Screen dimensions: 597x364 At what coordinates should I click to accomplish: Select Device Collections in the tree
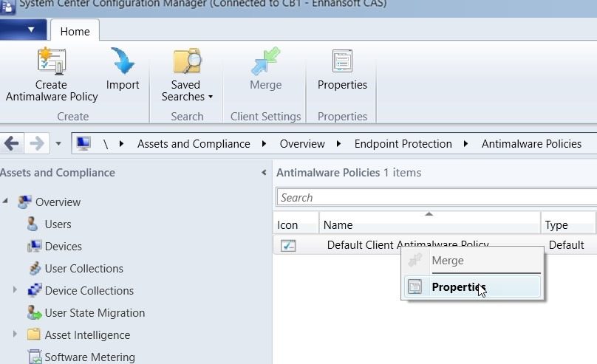(x=89, y=291)
